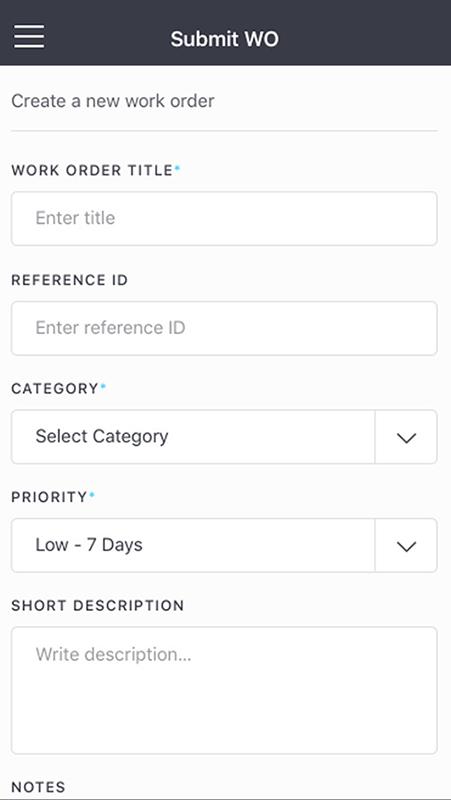Click the CATEGORY field label
The image size is (451, 800).
pyautogui.click(x=55, y=389)
